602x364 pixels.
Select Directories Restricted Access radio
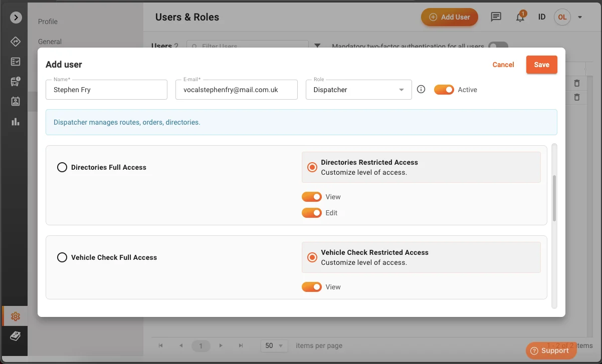tap(312, 167)
